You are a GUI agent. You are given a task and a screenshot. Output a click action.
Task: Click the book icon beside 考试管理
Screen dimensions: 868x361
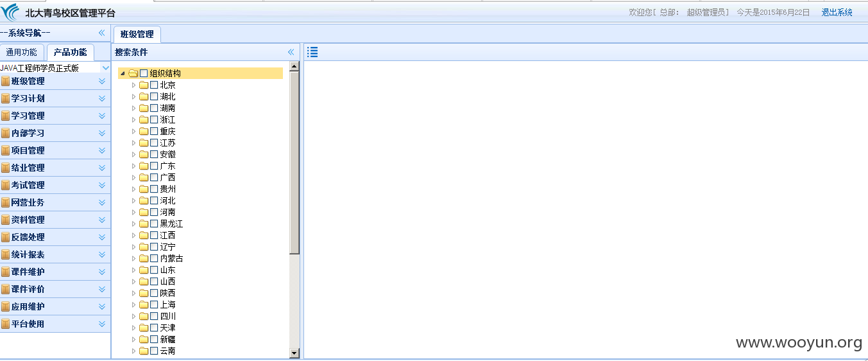click(x=6, y=185)
